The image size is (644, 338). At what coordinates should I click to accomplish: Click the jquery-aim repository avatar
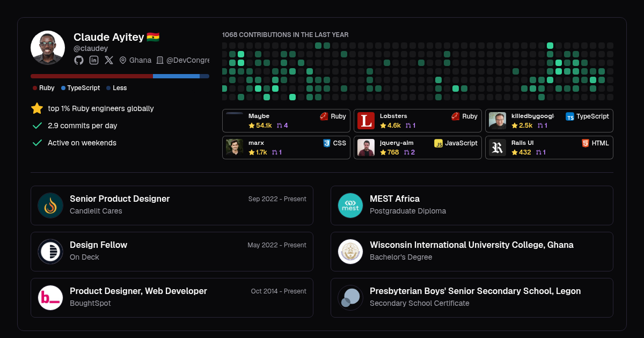[366, 148]
